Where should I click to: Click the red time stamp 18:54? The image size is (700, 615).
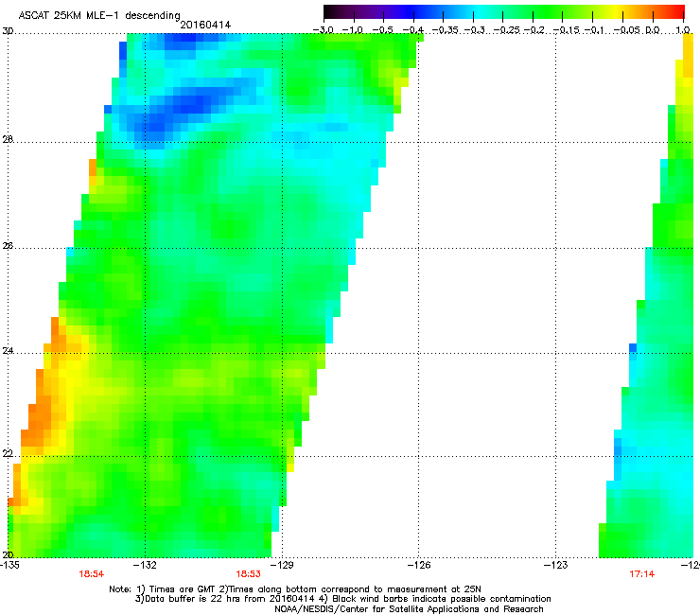point(92,574)
